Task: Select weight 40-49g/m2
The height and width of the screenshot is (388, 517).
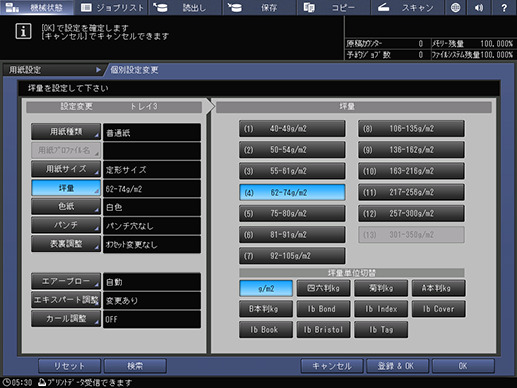Action: pos(292,129)
